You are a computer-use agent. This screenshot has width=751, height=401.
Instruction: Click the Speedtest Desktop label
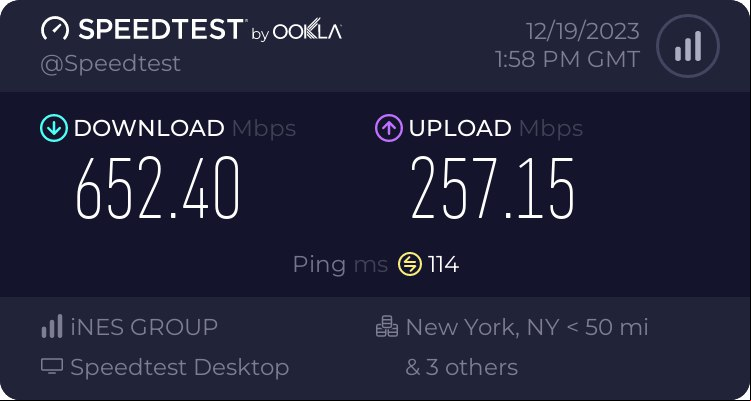(180, 367)
